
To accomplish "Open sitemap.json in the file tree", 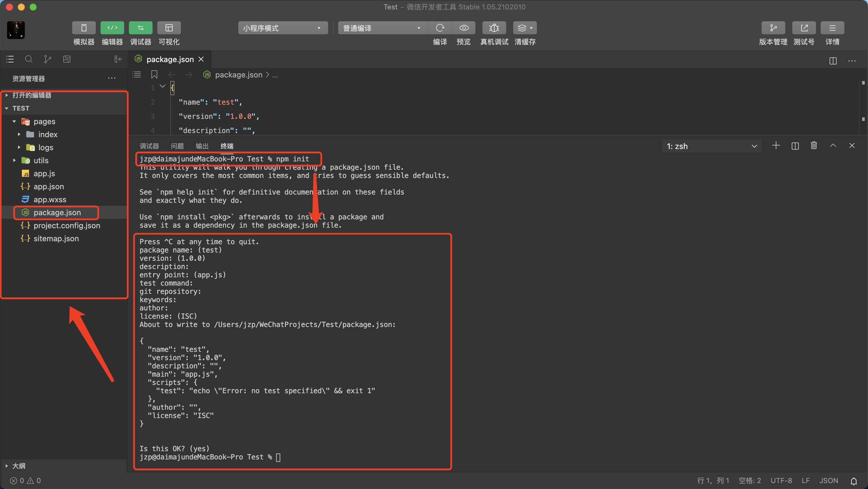I will 64,239.
